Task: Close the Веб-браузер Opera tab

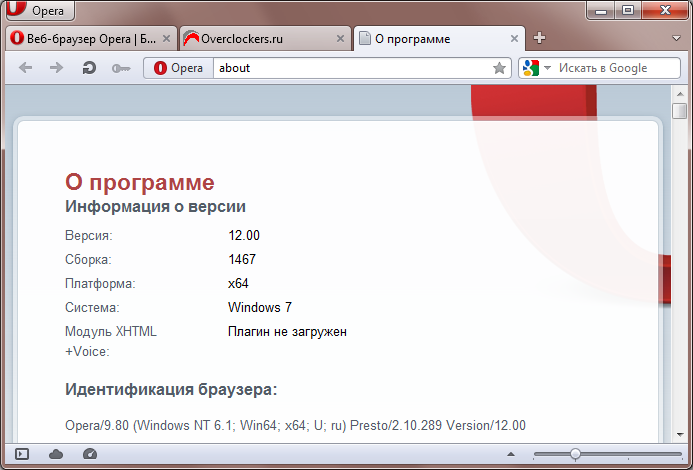Action: tap(166, 39)
